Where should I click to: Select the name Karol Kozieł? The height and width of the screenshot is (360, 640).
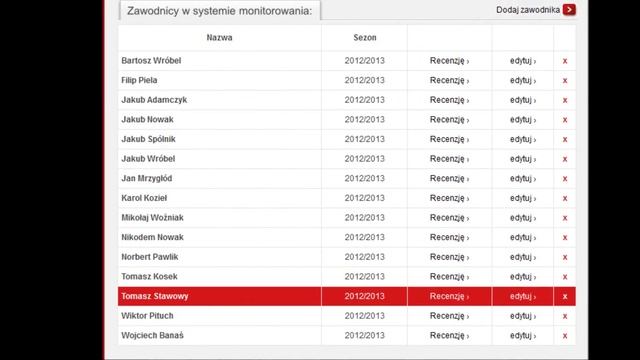pos(144,198)
